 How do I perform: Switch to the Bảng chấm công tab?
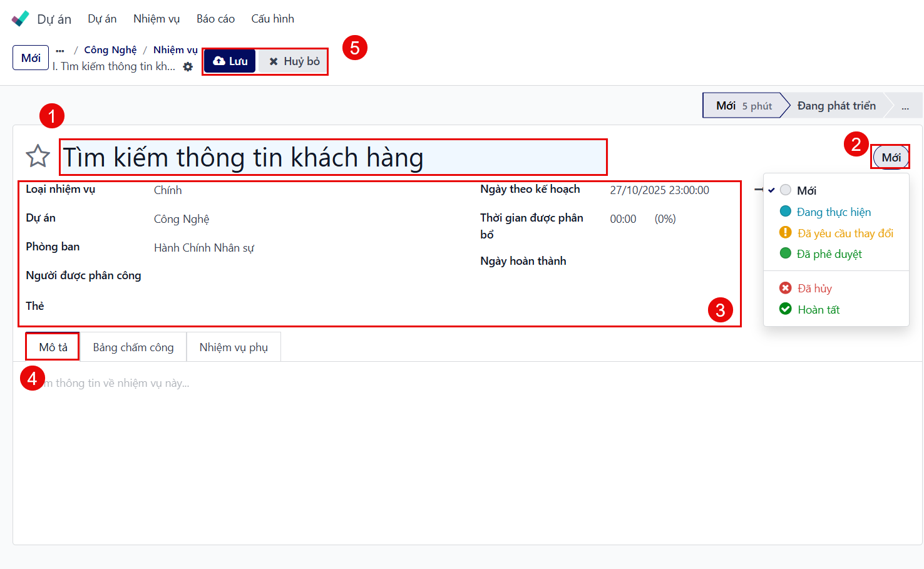[x=133, y=347]
